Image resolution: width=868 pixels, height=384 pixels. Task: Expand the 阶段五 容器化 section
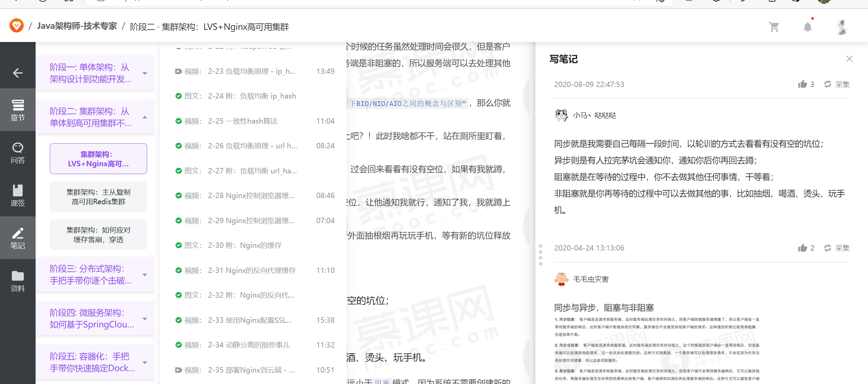[x=145, y=362]
